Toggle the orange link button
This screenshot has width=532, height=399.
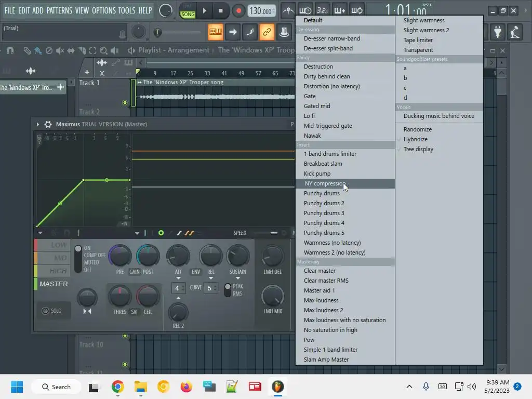(267, 32)
